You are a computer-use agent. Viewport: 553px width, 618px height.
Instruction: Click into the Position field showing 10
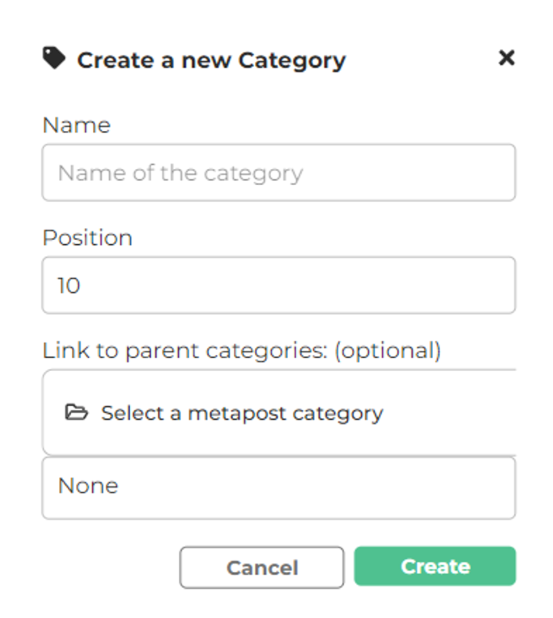[x=279, y=285]
